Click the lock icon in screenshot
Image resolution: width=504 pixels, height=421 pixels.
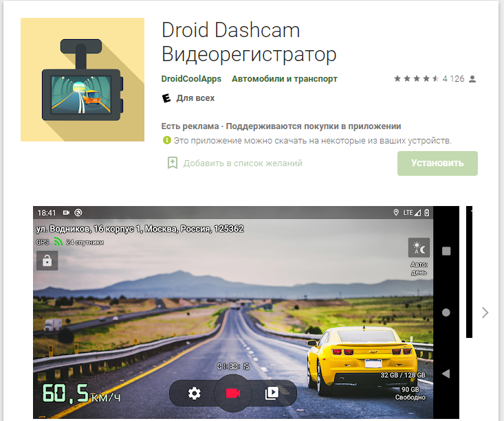click(x=47, y=260)
